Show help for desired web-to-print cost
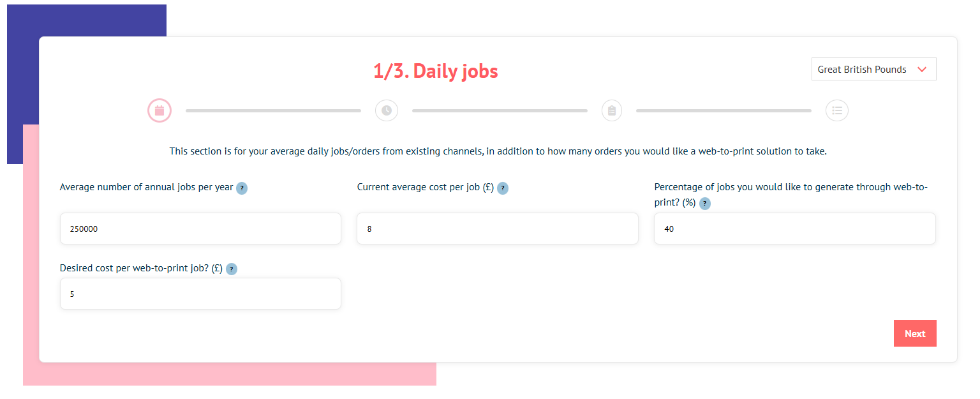Image resolution: width=980 pixels, height=399 pixels. (x=231, y=269)
